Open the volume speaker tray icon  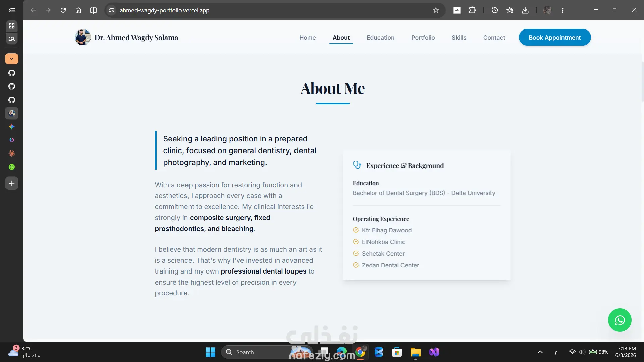click(582, 352)
